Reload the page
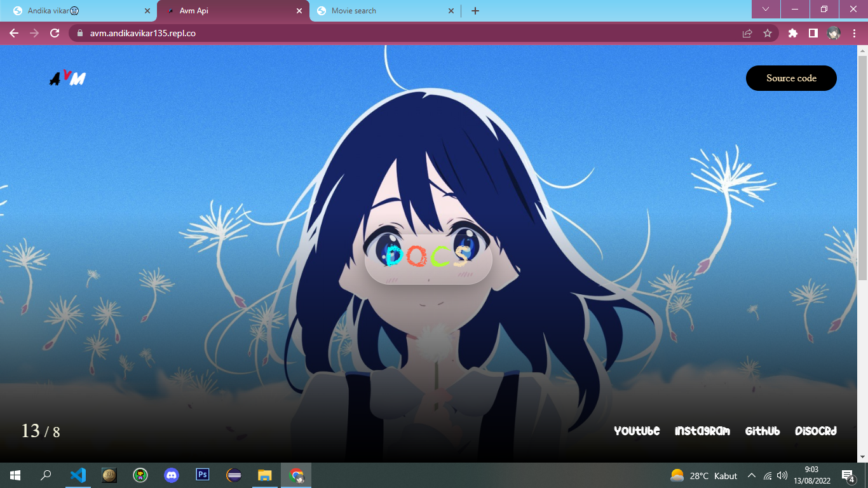The width and height of the screenshot is (868, 488). [x=55, y=33]
